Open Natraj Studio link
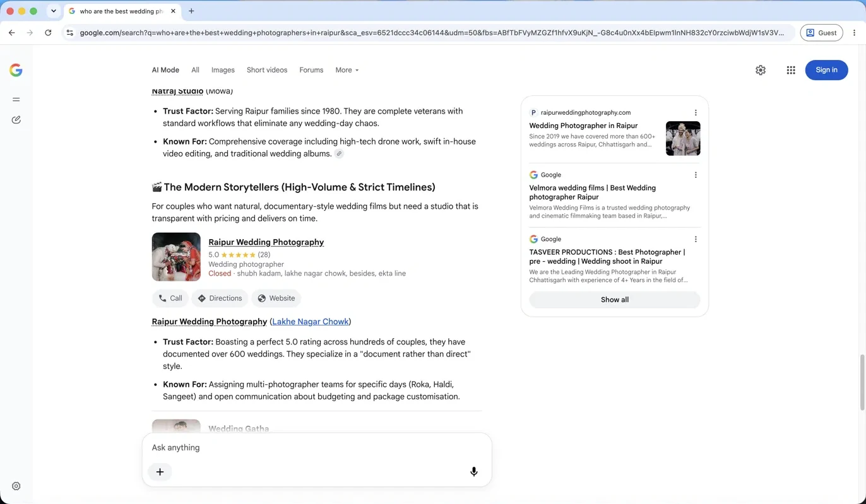This screenshot has width=866, height=504. coord(177,91)
